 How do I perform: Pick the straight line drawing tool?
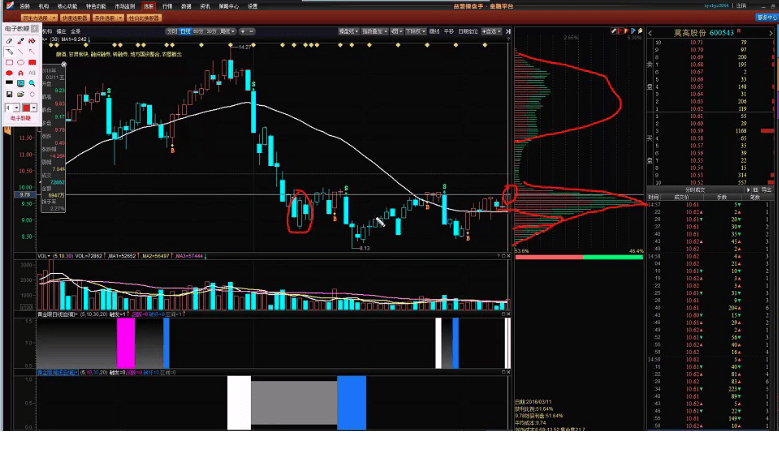[x=20, y=52]
